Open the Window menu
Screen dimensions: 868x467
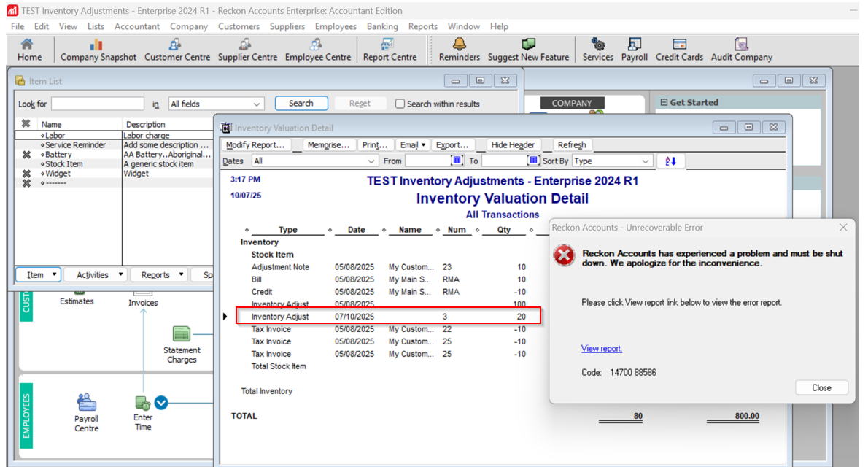(463, 26)
